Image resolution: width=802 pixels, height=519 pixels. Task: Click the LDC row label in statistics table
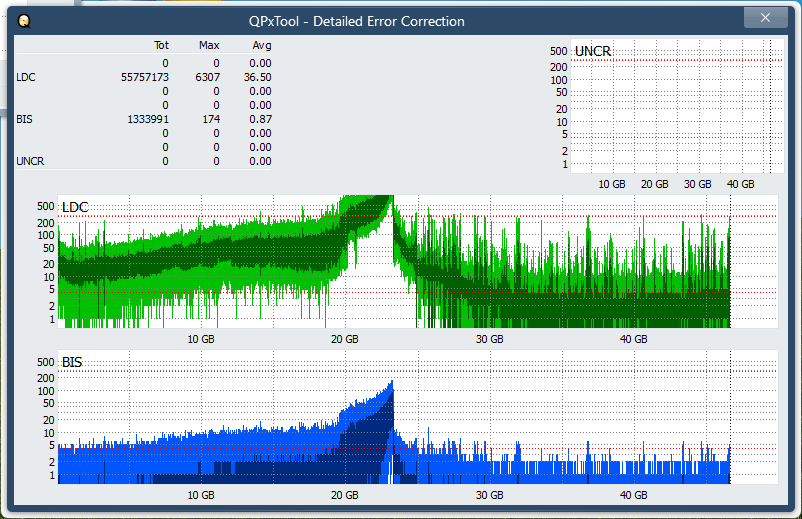(26, 77)
